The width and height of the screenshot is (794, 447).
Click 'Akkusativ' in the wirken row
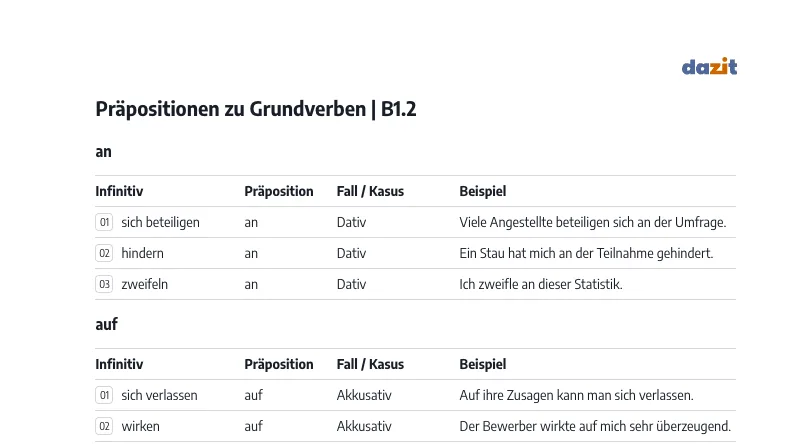click(x=364, y=426)
